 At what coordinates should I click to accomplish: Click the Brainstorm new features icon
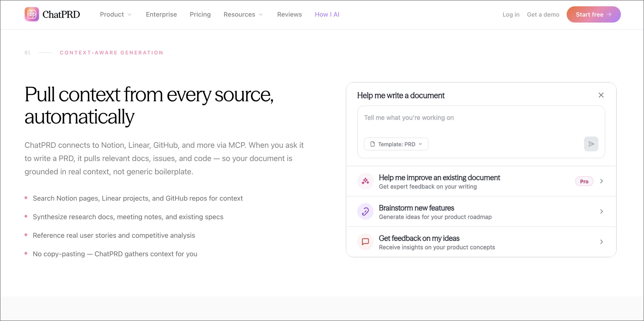pyautogui.click(x=365, y=212)
